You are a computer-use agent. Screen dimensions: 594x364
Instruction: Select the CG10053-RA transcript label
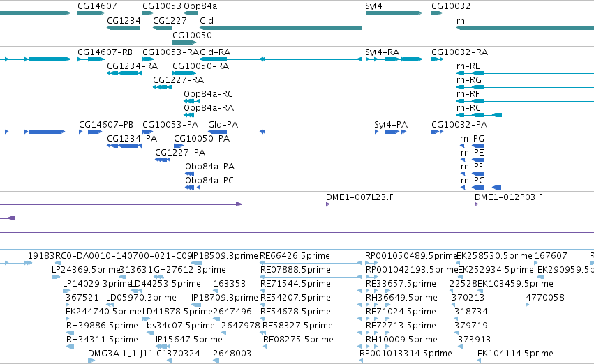click(170, 52)
